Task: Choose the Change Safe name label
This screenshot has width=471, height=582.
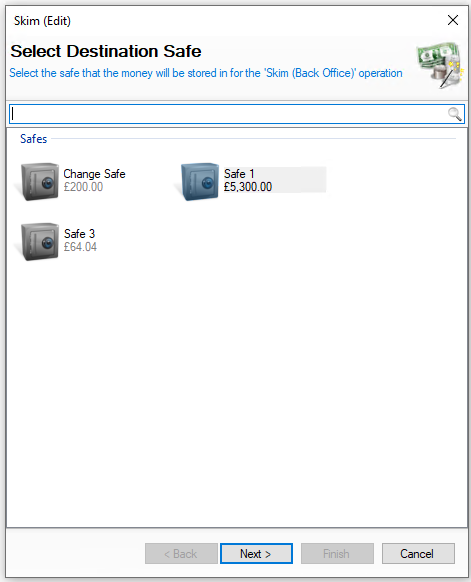Action: point(94,174)
